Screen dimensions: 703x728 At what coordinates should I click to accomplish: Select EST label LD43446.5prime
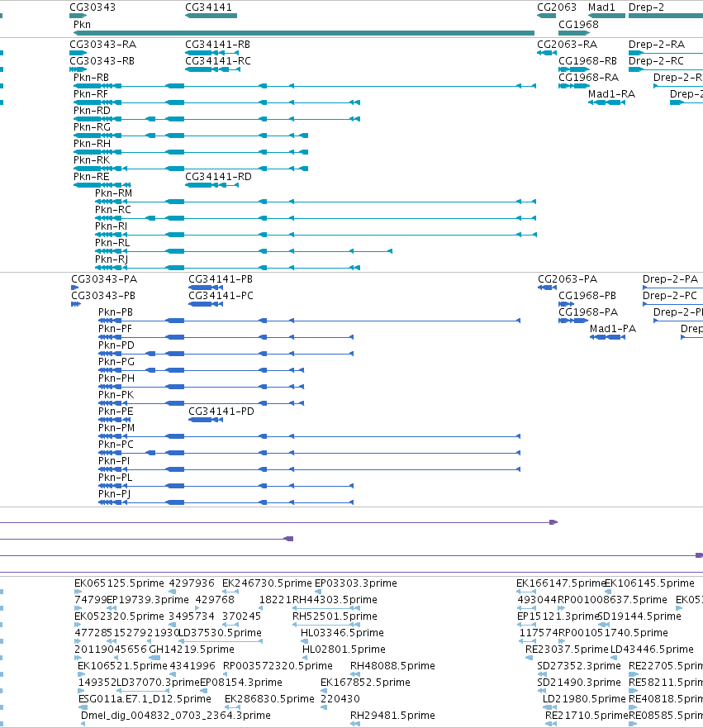click(x=652, y=649)
